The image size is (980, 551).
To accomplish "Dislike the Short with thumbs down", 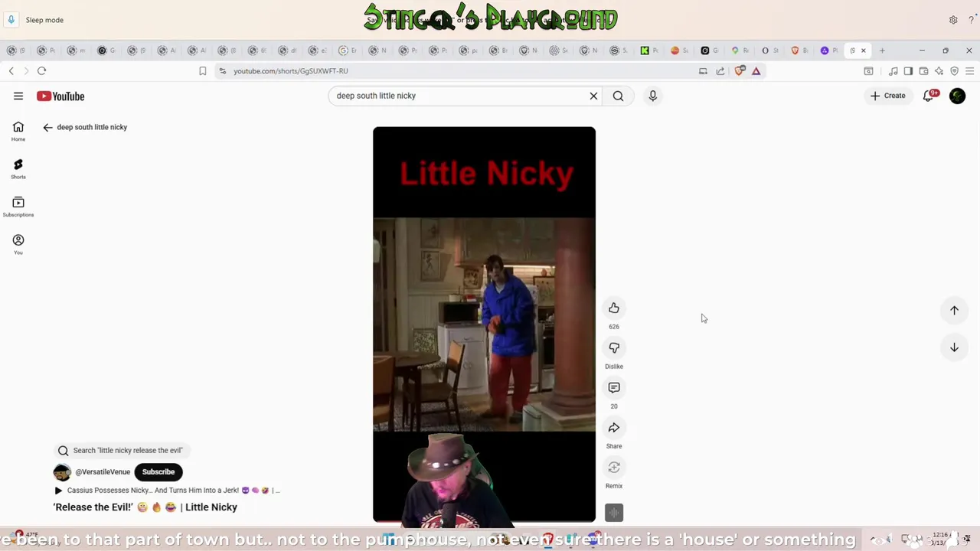I will tap(614, 347).
